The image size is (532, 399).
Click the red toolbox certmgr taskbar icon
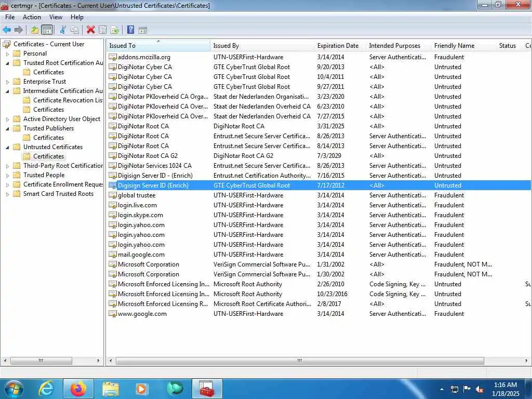[x=207, y=389]
